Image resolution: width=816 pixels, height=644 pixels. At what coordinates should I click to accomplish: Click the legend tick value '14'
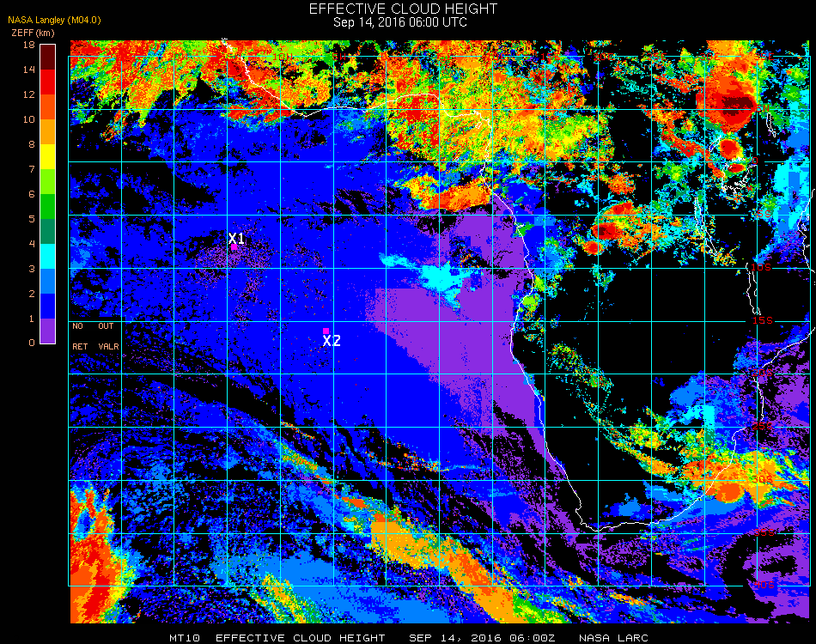coord(29,70)
